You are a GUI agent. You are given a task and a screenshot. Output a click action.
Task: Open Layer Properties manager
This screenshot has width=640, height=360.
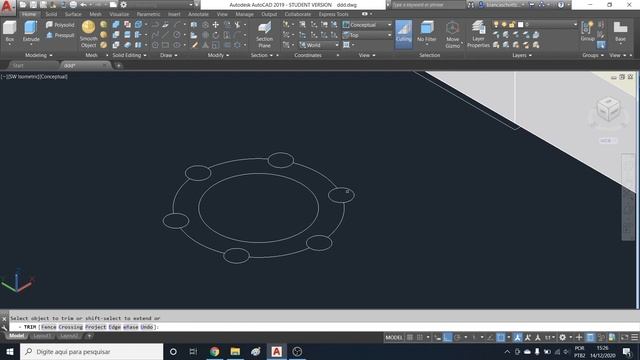coord(478,34)
